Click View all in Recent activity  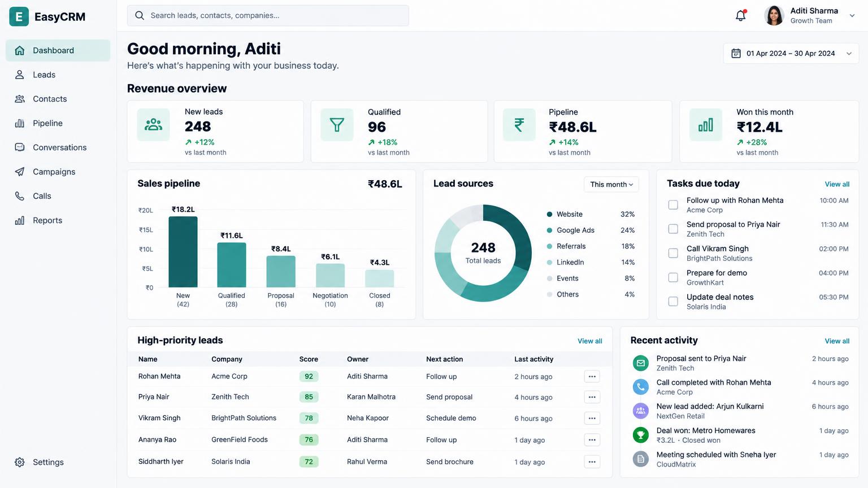[837, 341]
